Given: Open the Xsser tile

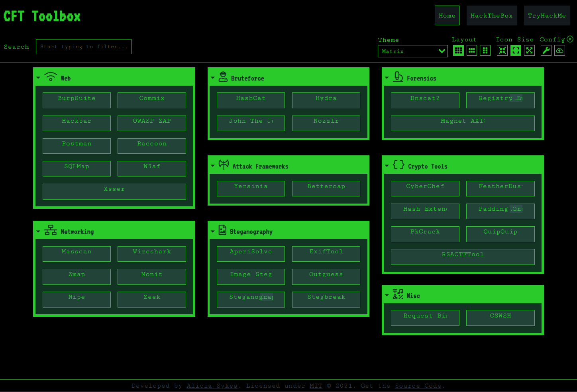Looking at the screenshot, I should (114, 191).
